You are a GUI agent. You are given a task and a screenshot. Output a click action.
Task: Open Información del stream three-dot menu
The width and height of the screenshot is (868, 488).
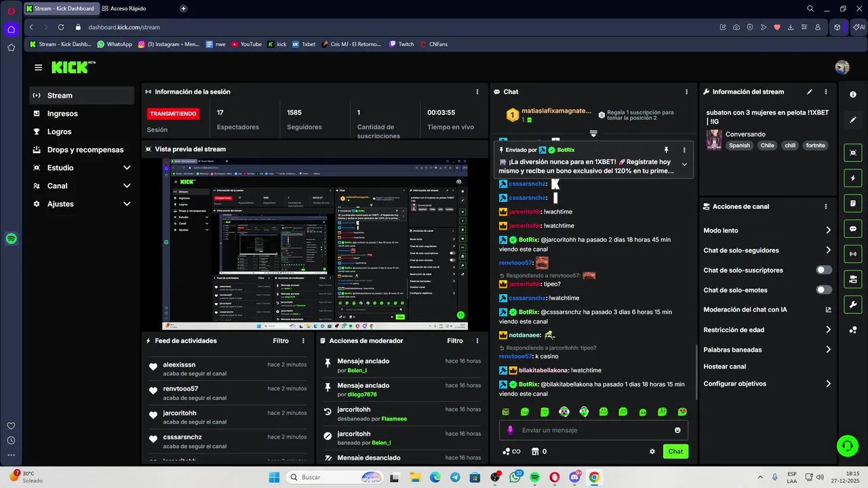pos(826,91)
